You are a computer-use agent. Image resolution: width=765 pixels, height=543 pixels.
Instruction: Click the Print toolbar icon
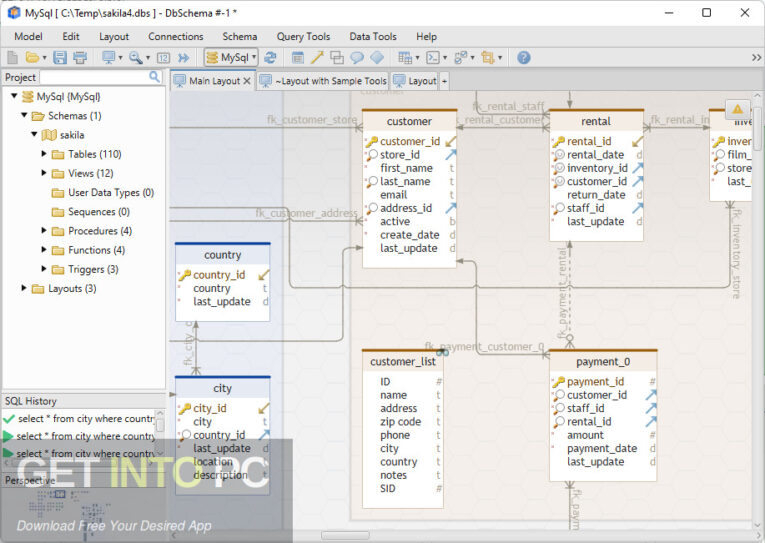pos(80,58)
